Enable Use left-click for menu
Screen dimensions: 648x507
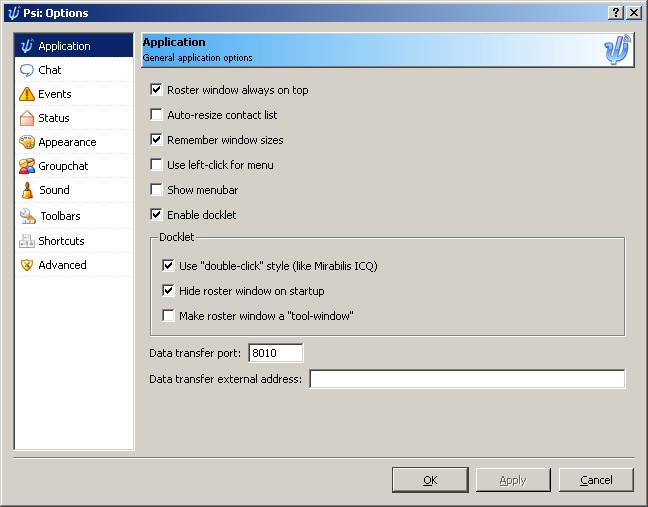(156, 164)
